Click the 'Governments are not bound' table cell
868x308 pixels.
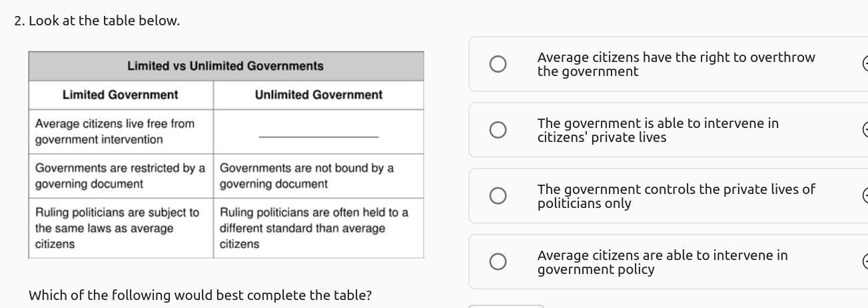[x=306, y=176]
